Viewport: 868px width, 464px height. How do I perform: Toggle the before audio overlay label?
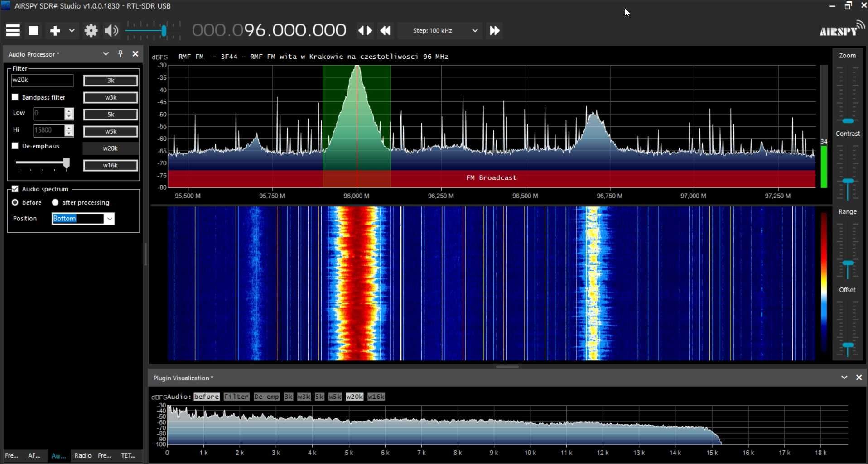click(207, 397)
